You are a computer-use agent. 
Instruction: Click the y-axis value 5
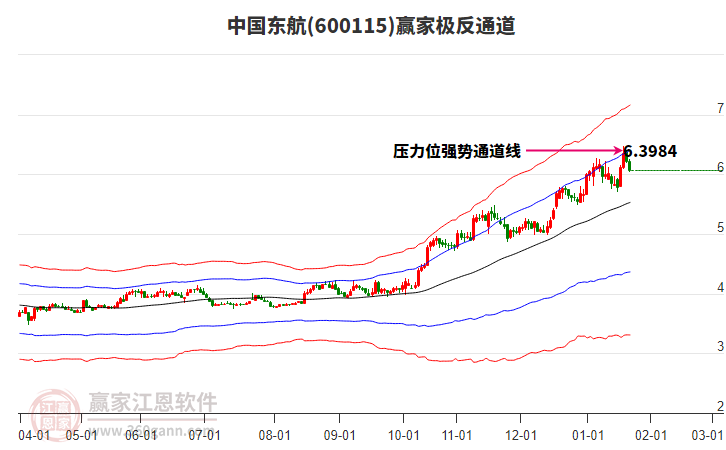coord(720,227)
